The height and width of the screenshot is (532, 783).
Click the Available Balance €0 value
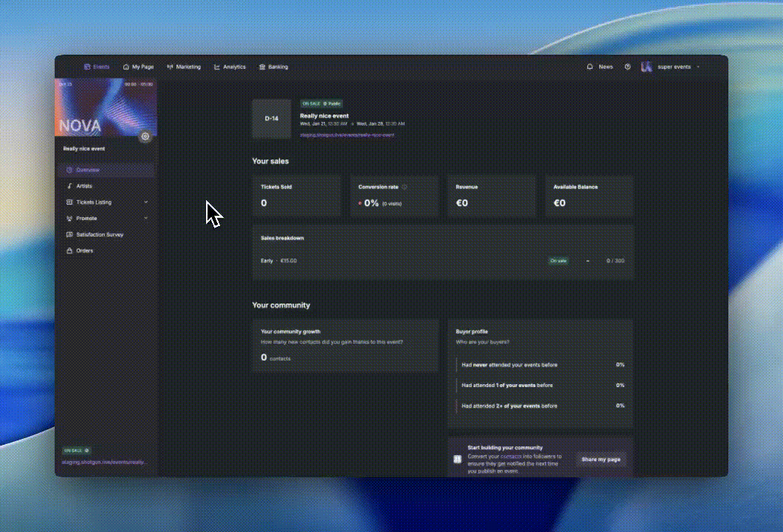[x=559, y=203]
